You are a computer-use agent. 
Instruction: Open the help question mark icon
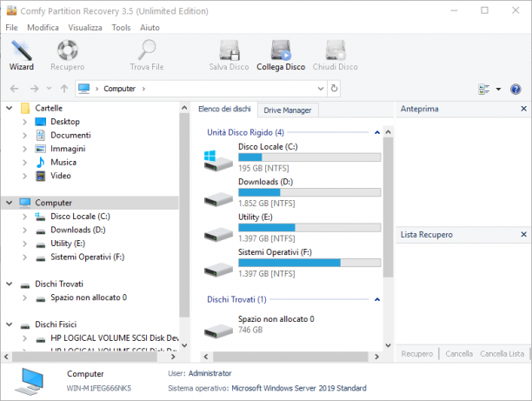515,89
